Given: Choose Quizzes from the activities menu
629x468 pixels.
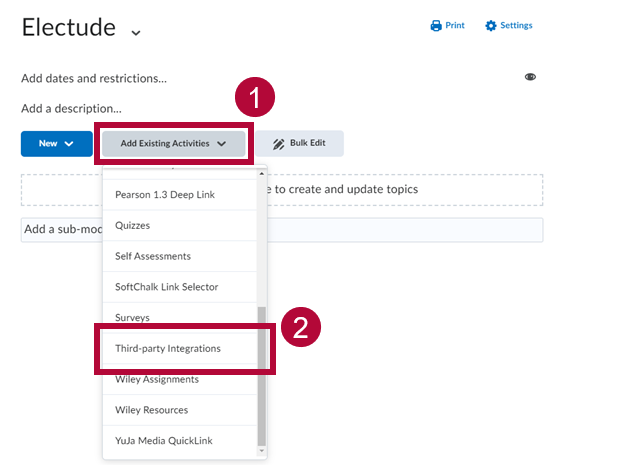Looking at the screenshot, I should [x=133, y=225].
